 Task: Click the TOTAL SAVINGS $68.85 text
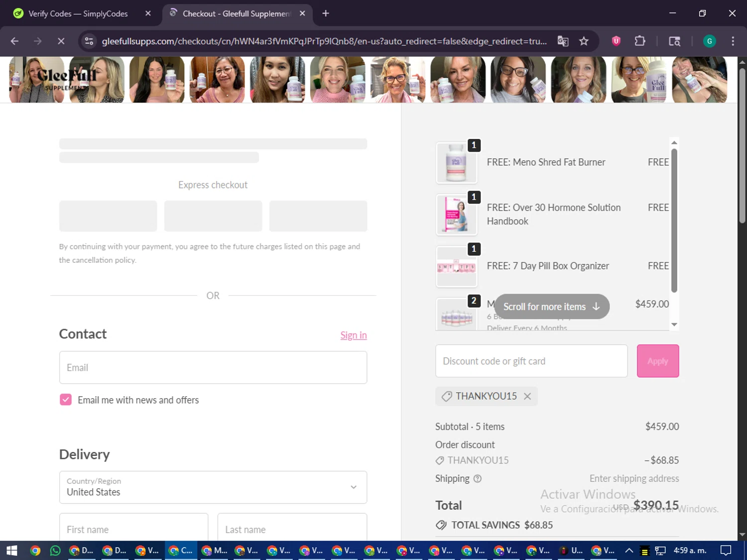(x=502, y=525)
